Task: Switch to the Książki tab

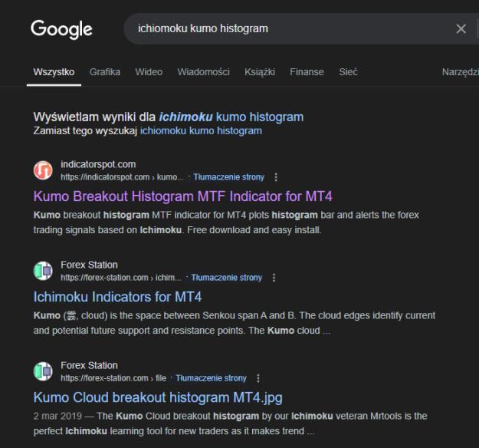Action: [260, 72]
